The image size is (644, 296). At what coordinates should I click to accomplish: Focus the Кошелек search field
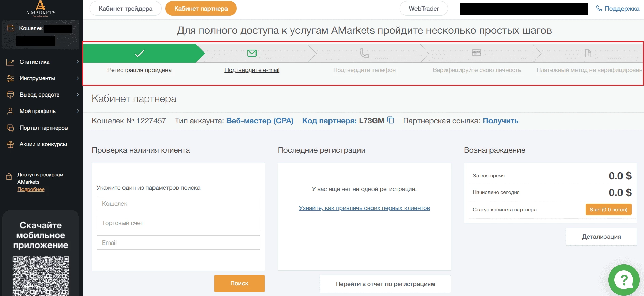pos(178,204)
